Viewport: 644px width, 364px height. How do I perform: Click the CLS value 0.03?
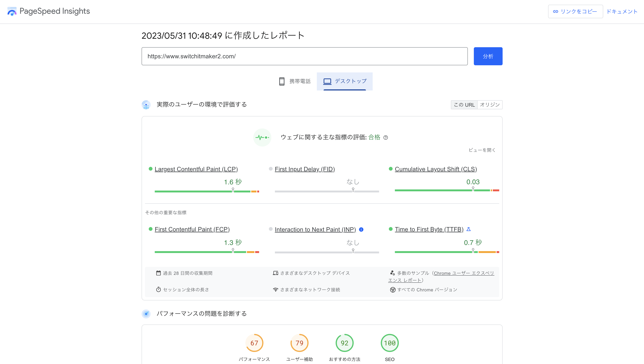coord(473,182)
